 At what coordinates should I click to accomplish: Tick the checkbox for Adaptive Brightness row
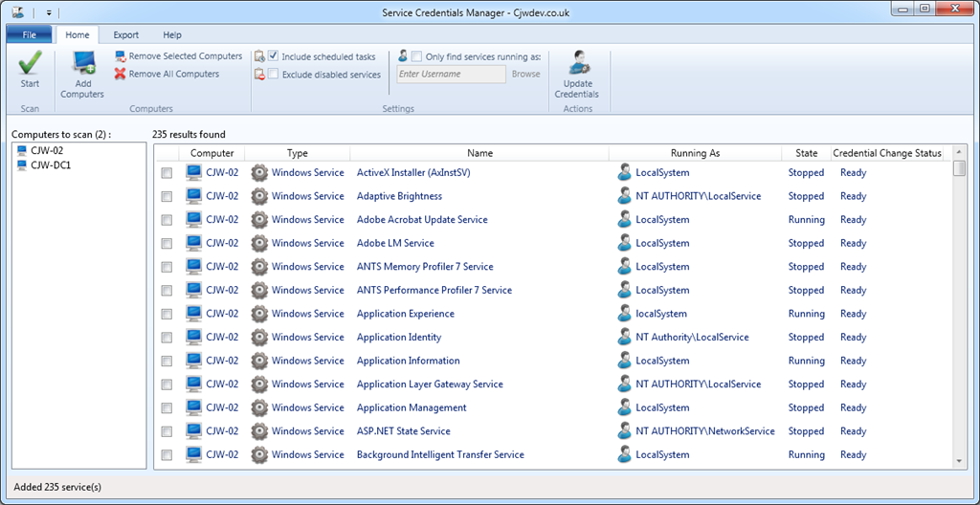[167, 197]
